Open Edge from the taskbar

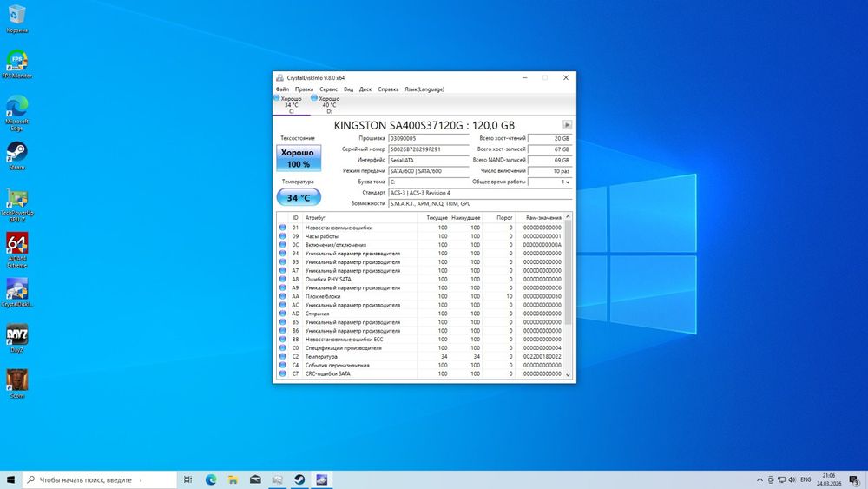(211, 479)
